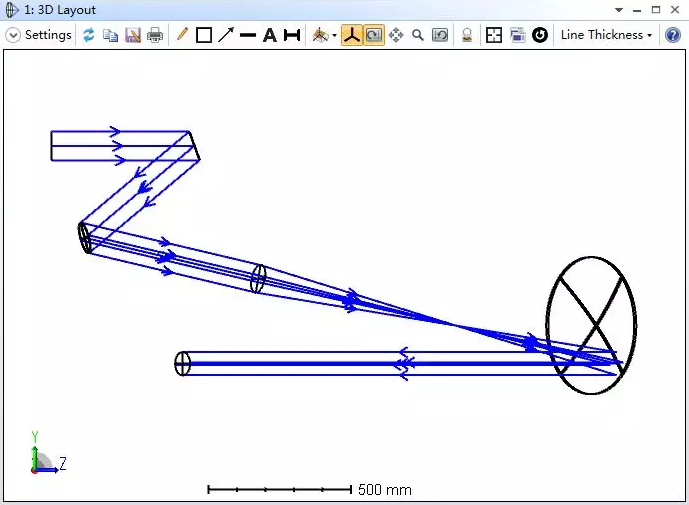Click the window icon next to 3D Layout title
The width and height of the screenshot is (689, 505).
11,10
